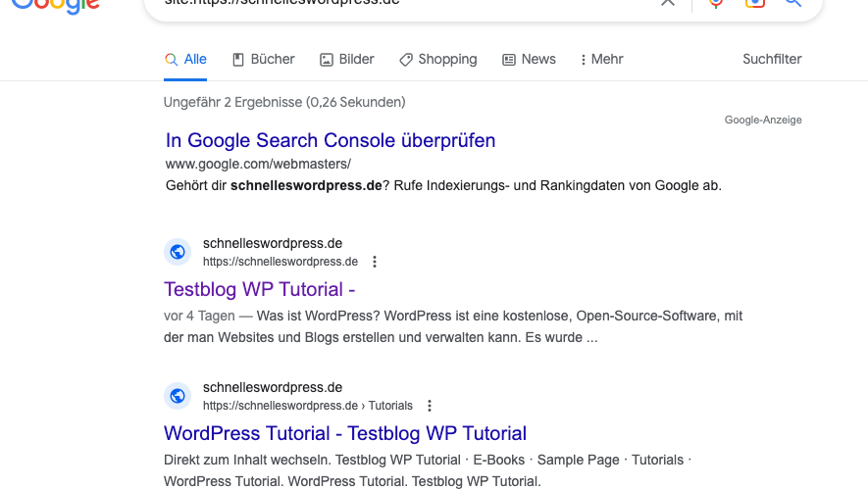Screen dimensions: 868x489
Task: Open the 'WordPress Tutorial - Testblog WP Tutorial' result
Action: tap(345, 433)
